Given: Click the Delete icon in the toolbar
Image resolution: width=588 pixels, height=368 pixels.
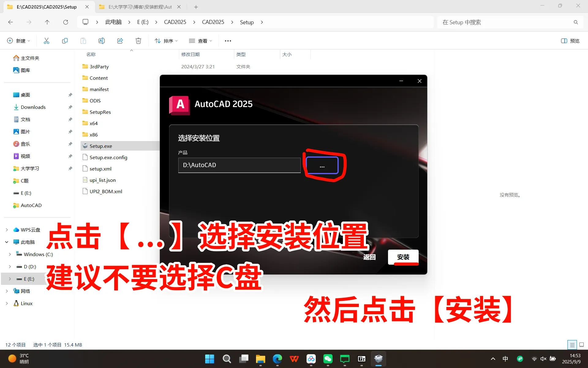Looking at the screenshot, I should [x=138, y=40].
